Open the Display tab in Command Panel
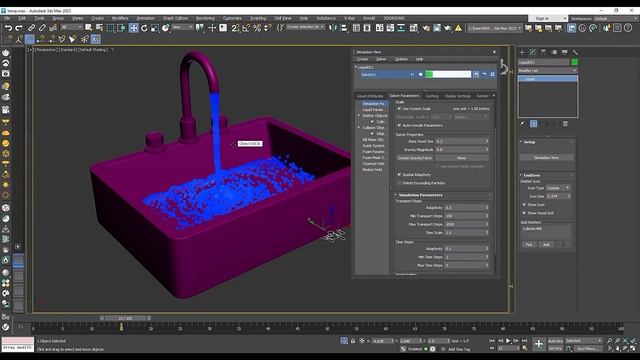The height and width of the screenshot is (360, 640). click(564, 52)
